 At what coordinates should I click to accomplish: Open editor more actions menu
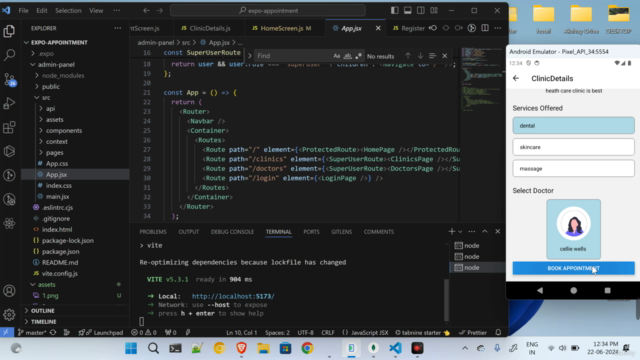coord(498,28)
